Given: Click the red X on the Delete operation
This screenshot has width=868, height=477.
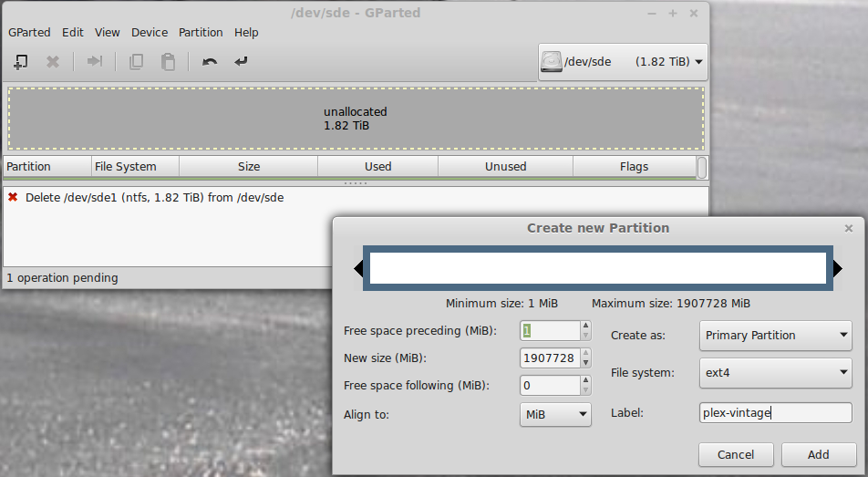Looking at the screenshot, I should (x=13, y=197).
